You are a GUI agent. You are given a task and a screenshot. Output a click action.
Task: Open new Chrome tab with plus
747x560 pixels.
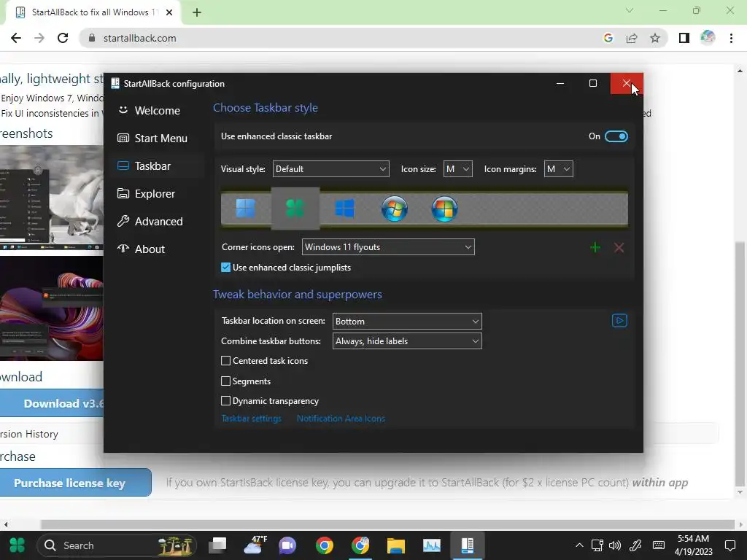[x=197, y=12]
